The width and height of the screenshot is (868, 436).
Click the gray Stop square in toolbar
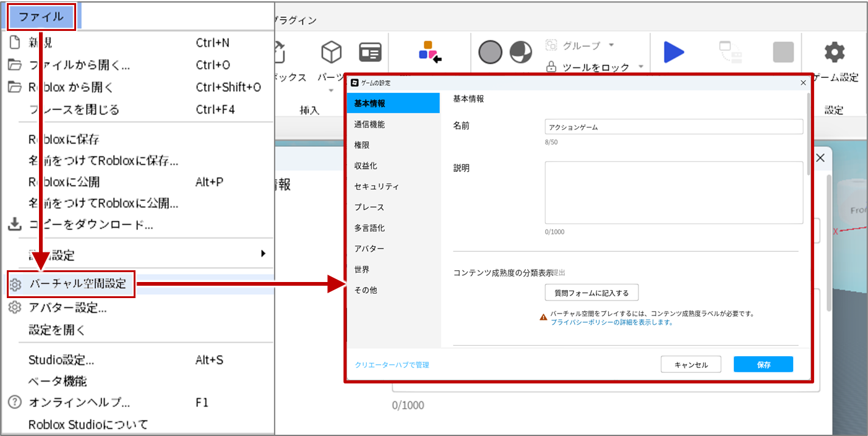[x=783, y=53]
